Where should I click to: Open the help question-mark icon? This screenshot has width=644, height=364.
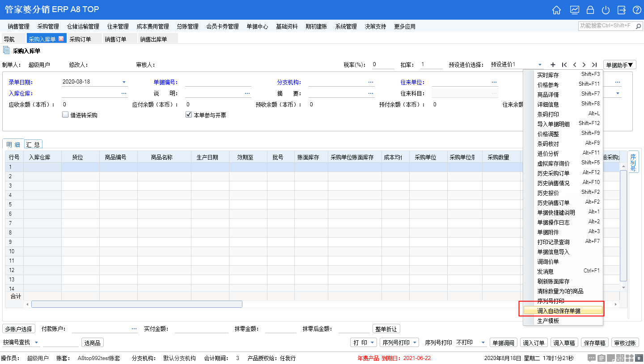pos(636,10)
